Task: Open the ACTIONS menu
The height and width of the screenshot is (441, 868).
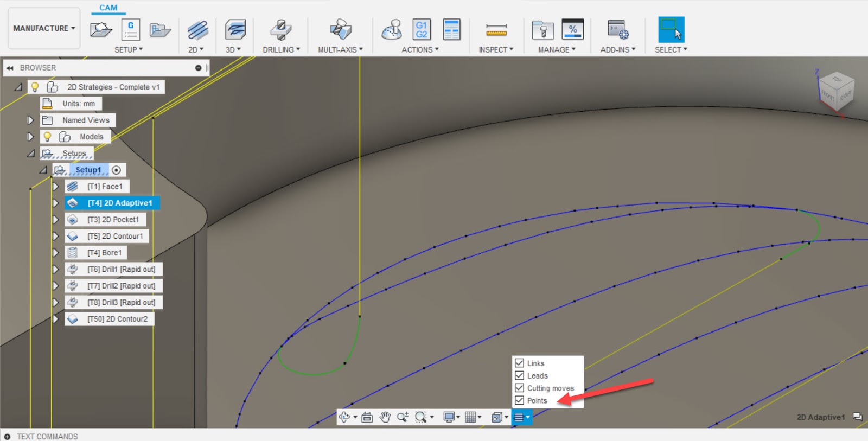Action: click(x=420, y=49)
